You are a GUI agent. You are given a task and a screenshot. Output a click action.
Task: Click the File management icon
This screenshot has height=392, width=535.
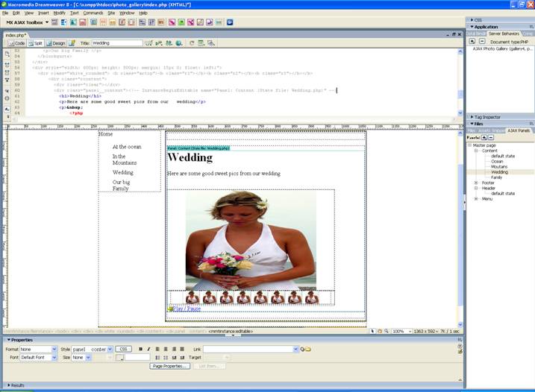pos(169,43)
